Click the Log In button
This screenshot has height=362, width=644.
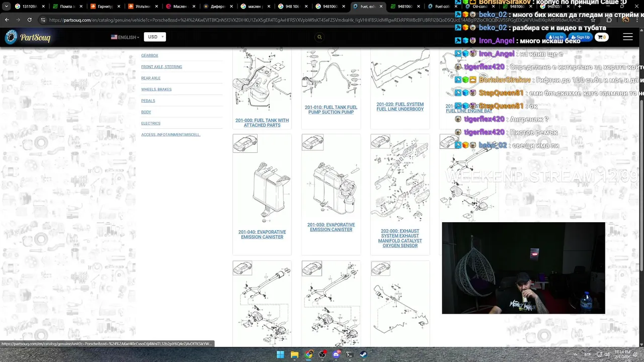(556, 37)
